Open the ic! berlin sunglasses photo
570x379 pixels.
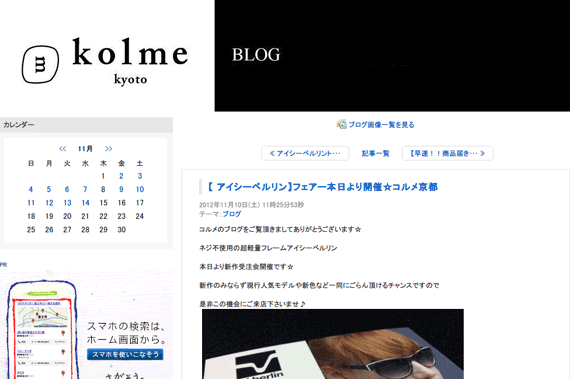coord(333,344)
